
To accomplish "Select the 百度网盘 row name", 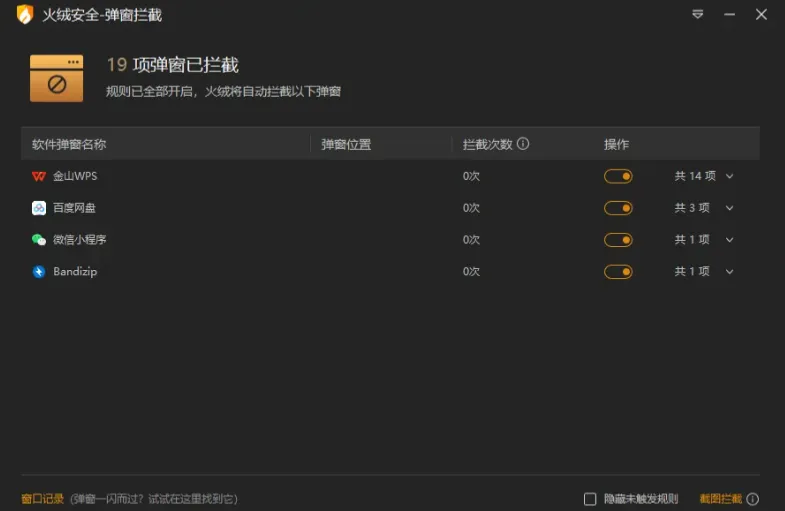I will (74, 208).
